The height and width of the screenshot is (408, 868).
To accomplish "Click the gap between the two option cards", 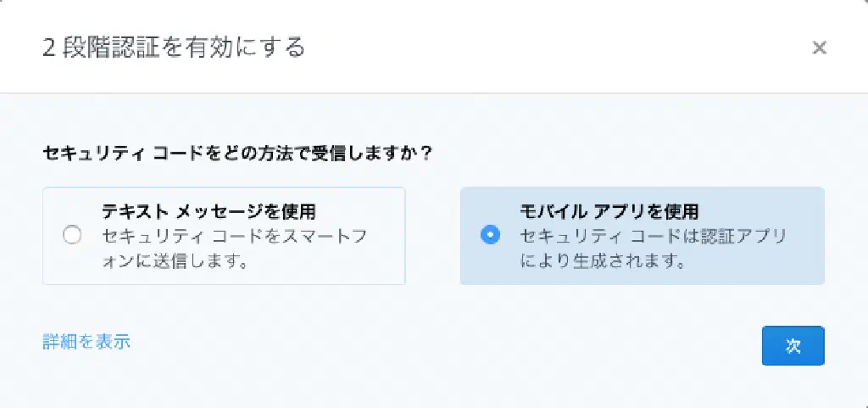I will 432,236.
